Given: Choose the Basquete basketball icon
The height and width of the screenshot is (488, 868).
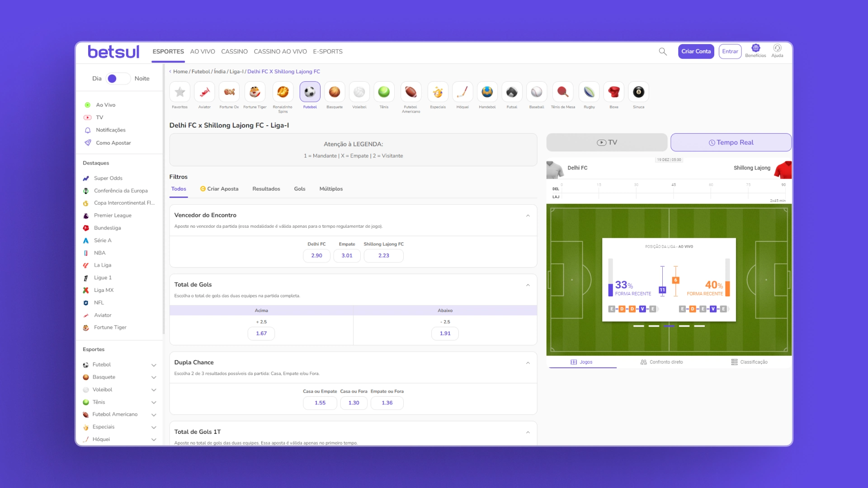Looking at the screenshot, I should 335,92.
